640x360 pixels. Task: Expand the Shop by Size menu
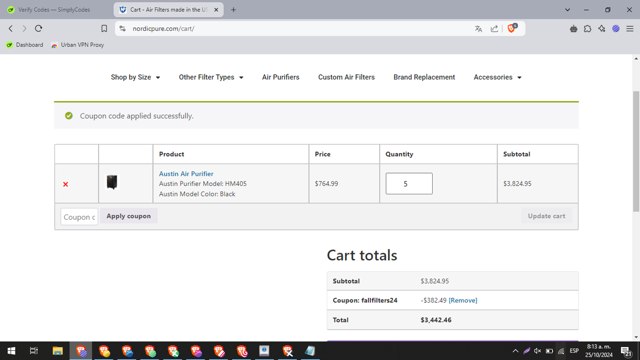click(x=135, y=77)
